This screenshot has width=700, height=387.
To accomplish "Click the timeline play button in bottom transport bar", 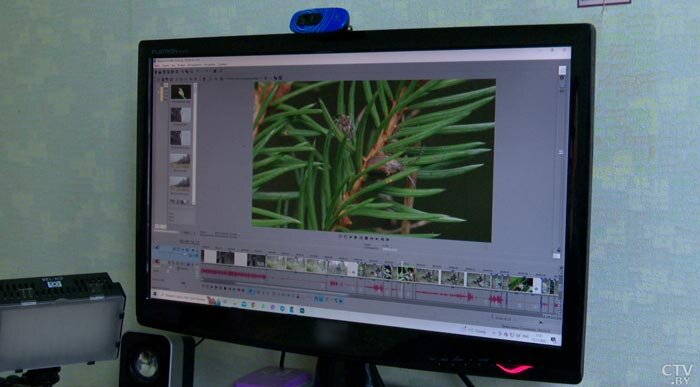I will (x=217, y=287).
